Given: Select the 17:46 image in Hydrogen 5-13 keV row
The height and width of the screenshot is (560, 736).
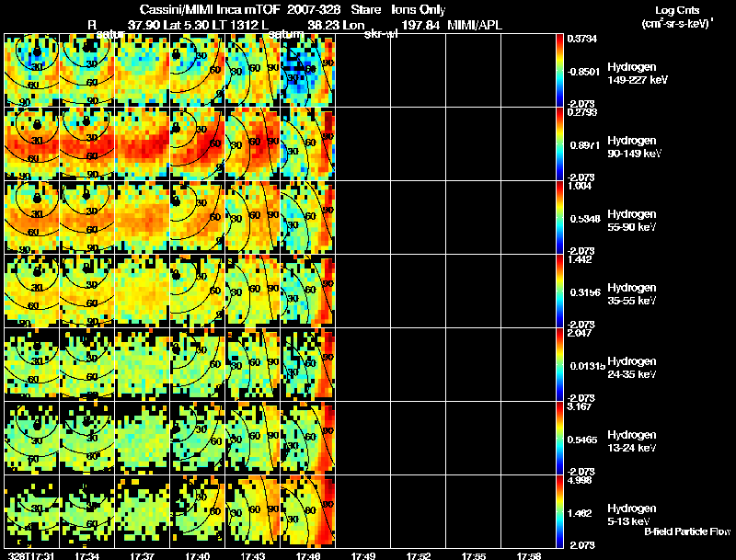Looking at the screenshot, I should point(308,511).
